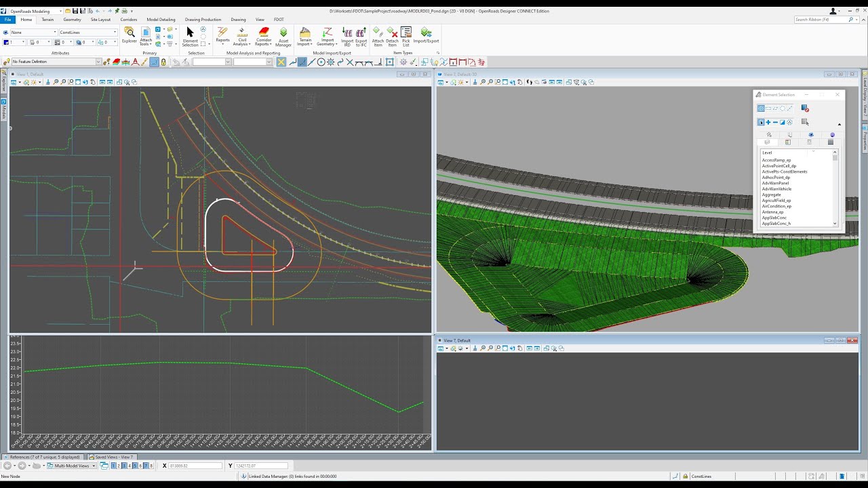This screenshot has width=868, height=488.
Task: Toggle the feature definition lock icon
Action: pyautogui.click(x=163, y=62)
